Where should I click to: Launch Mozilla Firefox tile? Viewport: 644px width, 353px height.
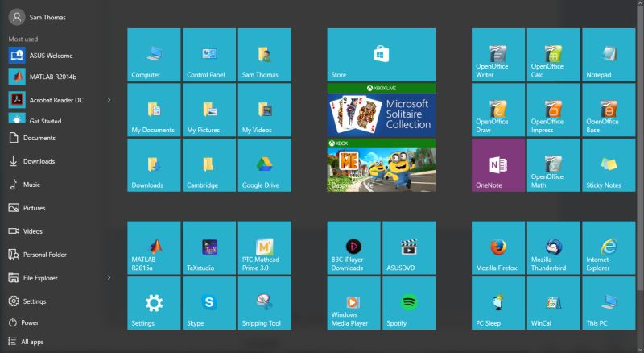pyautogui.click(x=498, y=247)
